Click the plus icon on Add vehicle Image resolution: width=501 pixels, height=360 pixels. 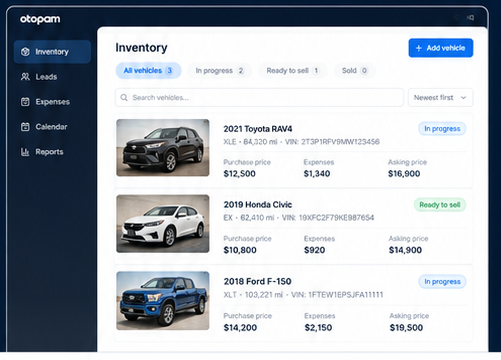pos(419,48)
